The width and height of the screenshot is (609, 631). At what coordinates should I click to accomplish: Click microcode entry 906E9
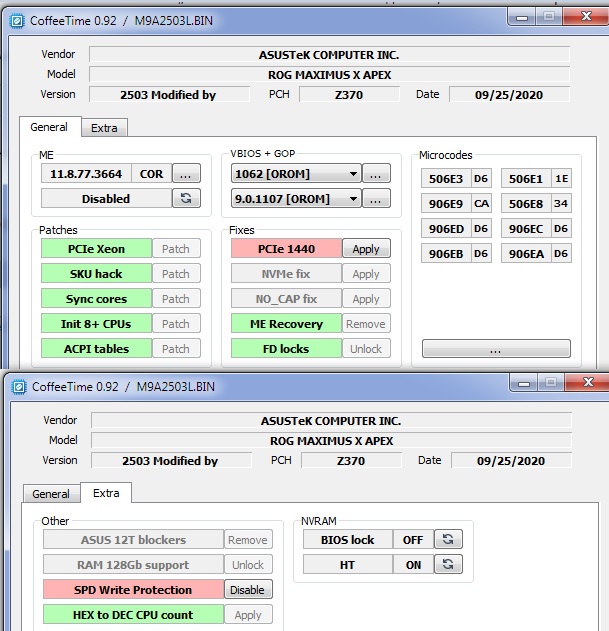446,204
